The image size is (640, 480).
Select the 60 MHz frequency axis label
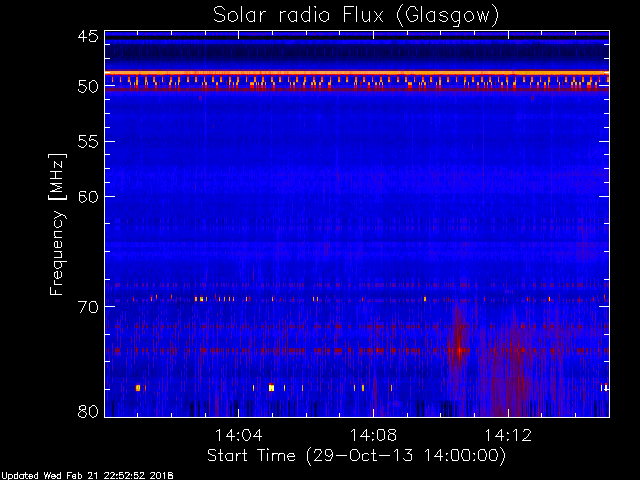88,197
